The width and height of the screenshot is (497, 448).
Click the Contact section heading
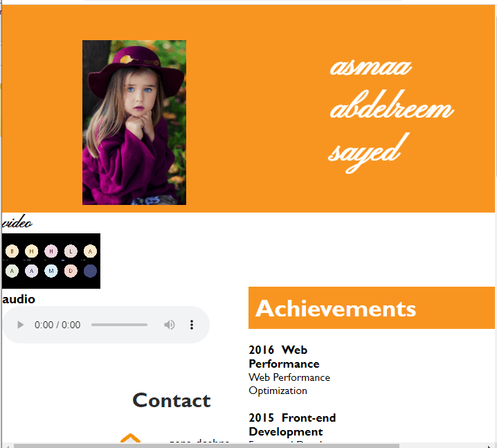point(172,400)
